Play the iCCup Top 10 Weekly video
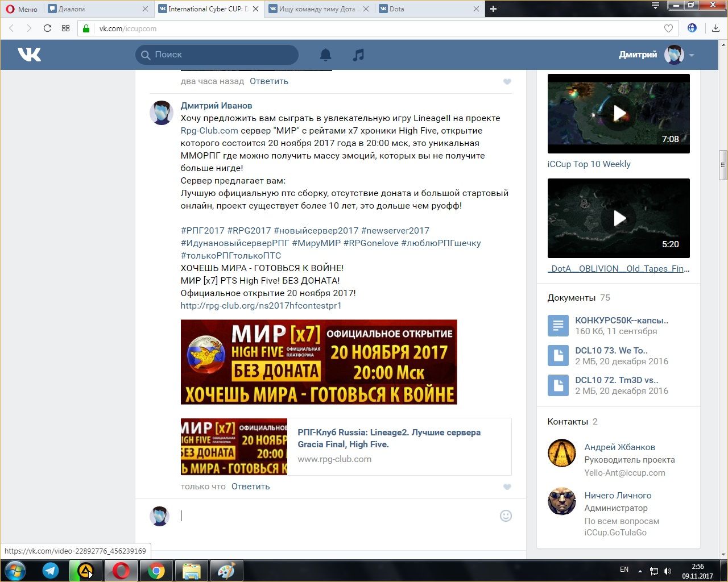 click(x=619, y=114)
